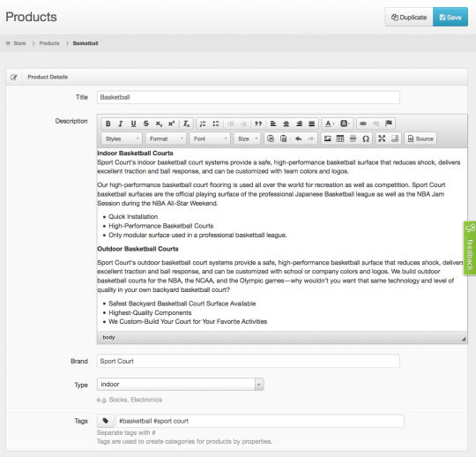The height and width of the screenshot is (457, 476).
Task: Open the Styles dropdown
Action: point(122,139)
